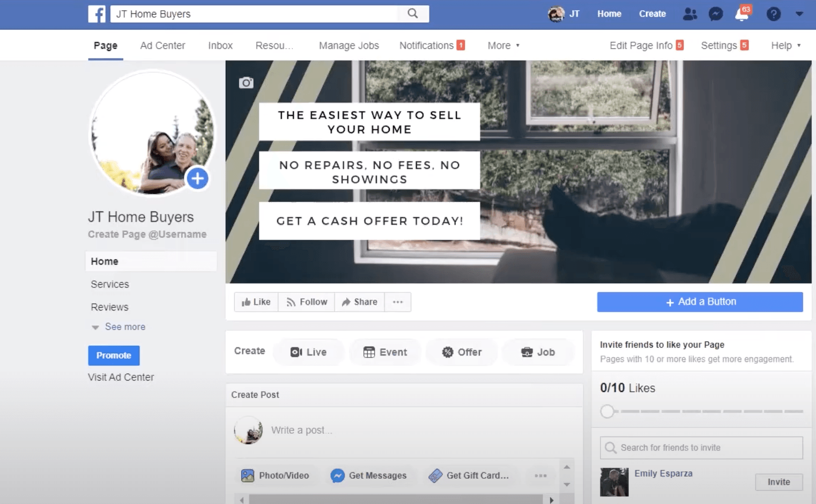The width and height of the screenshot is (816, 504).
Task: Click the search magnifier icon
Action: [412, 13]
